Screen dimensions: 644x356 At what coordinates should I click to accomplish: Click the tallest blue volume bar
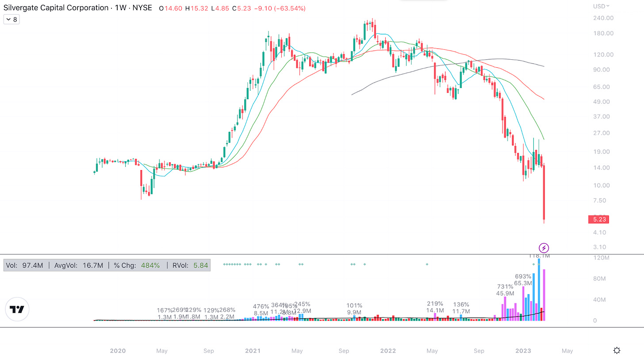click(x=539, y=290)
